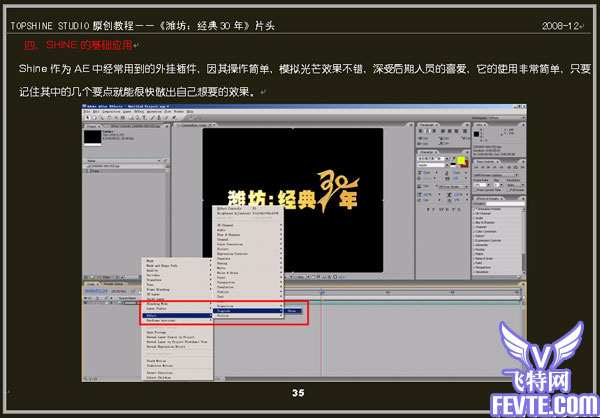Choose Color Correction in Effect submenu
Screen dimensions: 600x418
(248, 244)
